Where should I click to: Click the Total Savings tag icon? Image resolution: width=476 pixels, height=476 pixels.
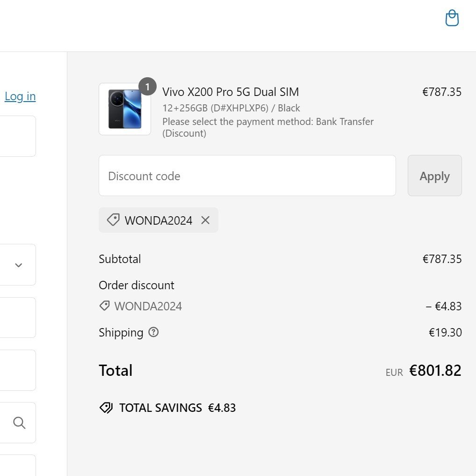[x=106, y=408]
